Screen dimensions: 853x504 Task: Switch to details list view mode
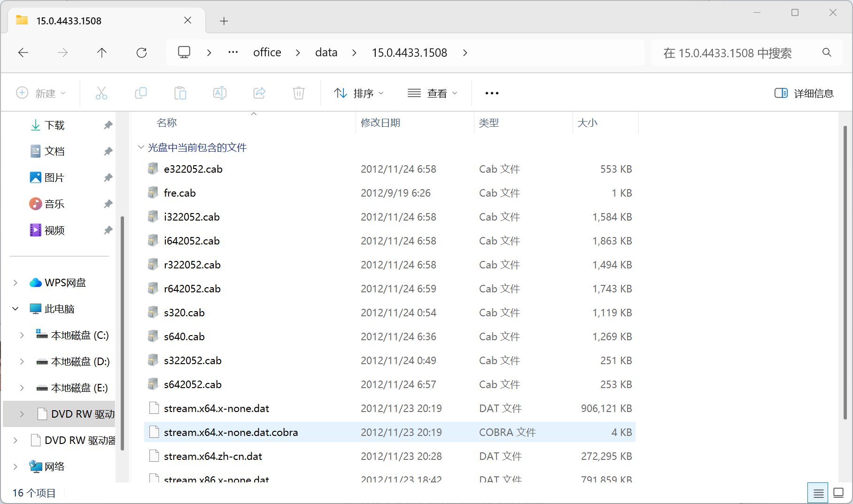[x=818, y=493]
